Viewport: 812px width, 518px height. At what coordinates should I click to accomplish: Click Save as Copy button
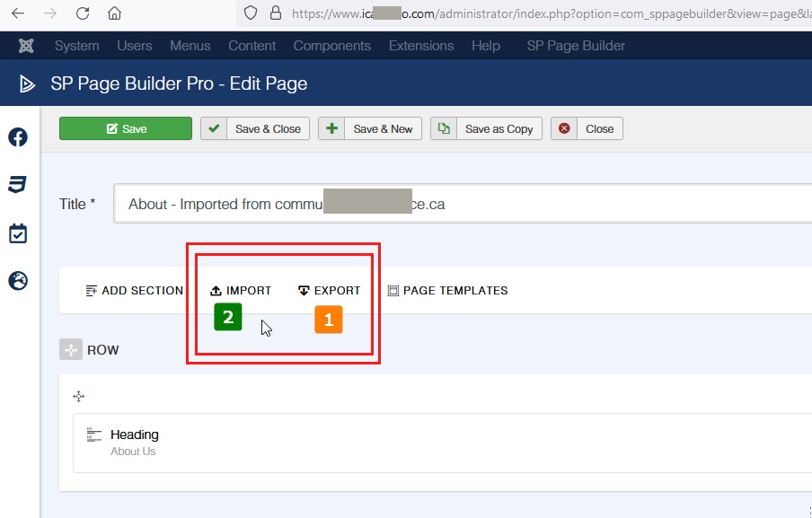486,128
